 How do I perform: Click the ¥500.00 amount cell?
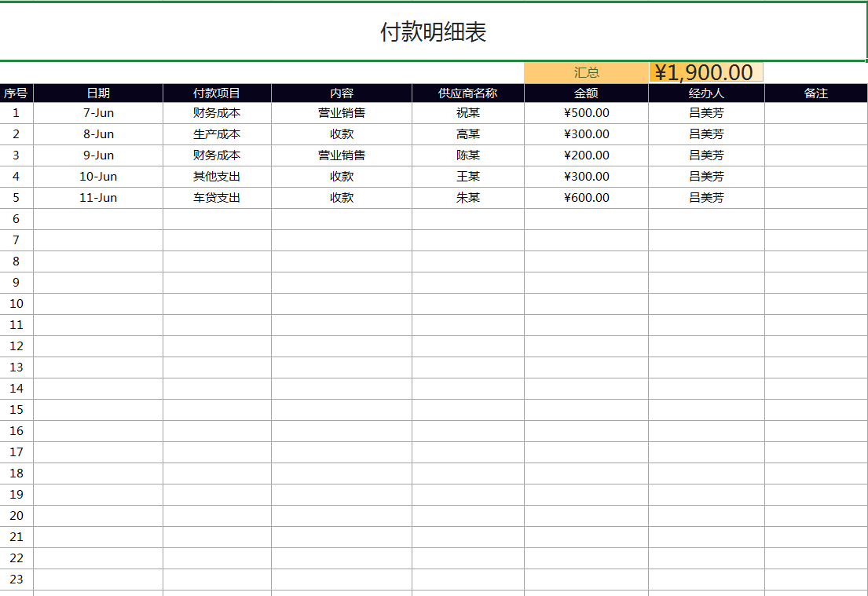[x=584, y=112]
